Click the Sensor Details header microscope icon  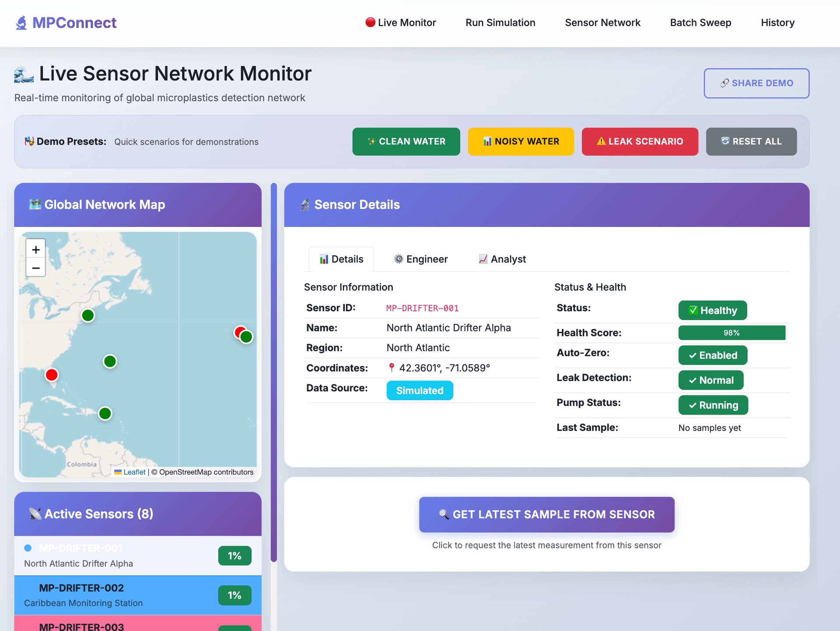(305, 204)
